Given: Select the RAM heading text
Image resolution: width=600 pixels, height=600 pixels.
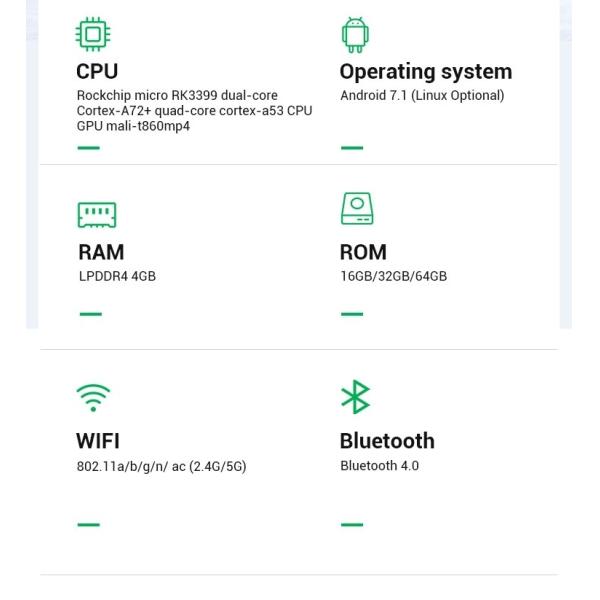Looking at the screenshot, I should (x=101, y=252).
